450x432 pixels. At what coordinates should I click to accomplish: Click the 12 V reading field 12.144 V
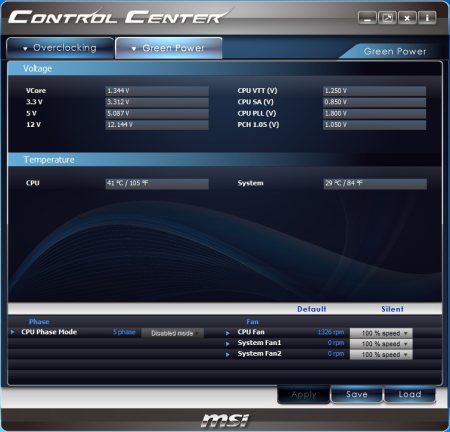157,125
